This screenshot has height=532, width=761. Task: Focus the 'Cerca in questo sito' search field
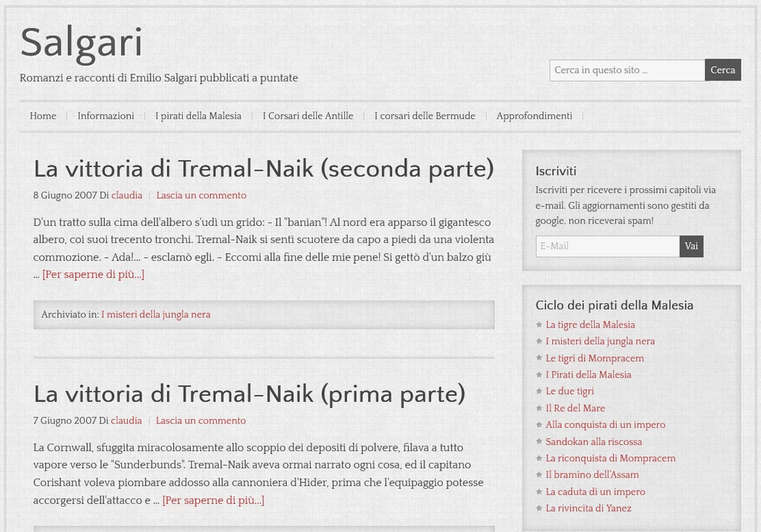(x=627, y=71)
